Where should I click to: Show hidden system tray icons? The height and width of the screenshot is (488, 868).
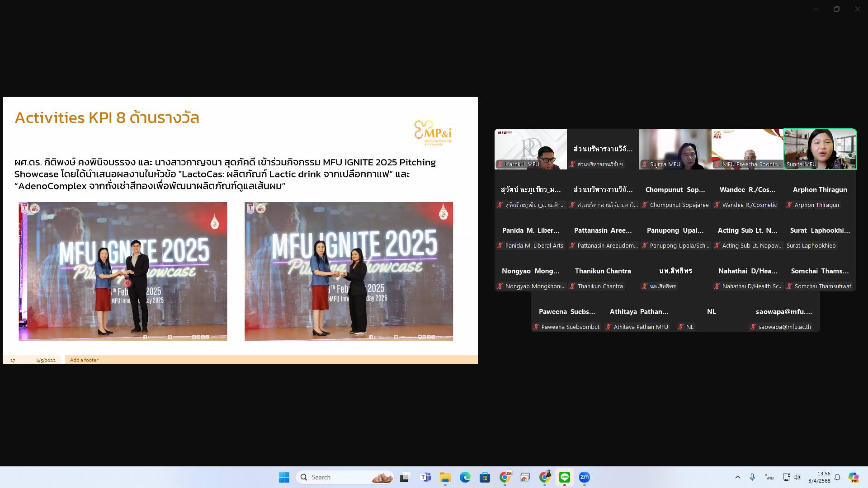738,477
